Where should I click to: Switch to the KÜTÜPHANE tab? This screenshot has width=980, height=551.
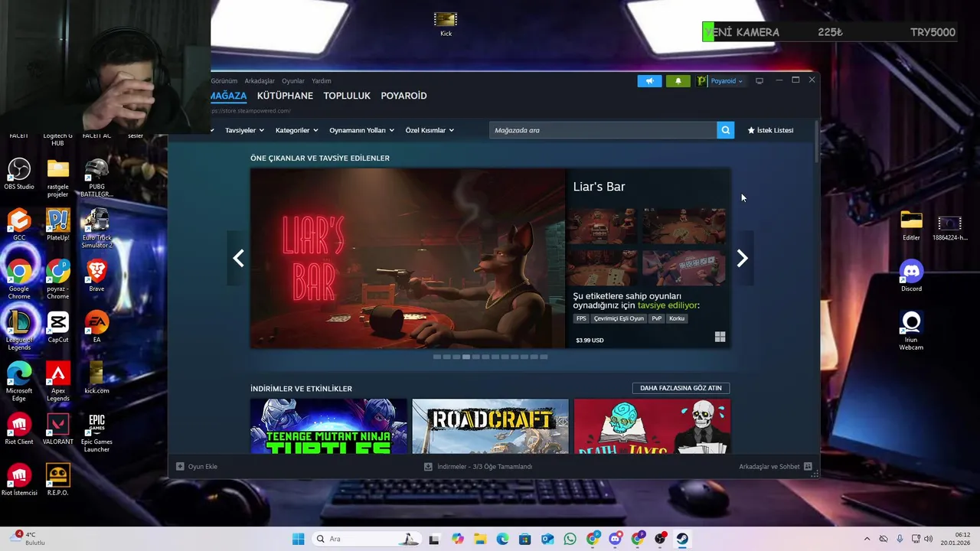(285, 96)
